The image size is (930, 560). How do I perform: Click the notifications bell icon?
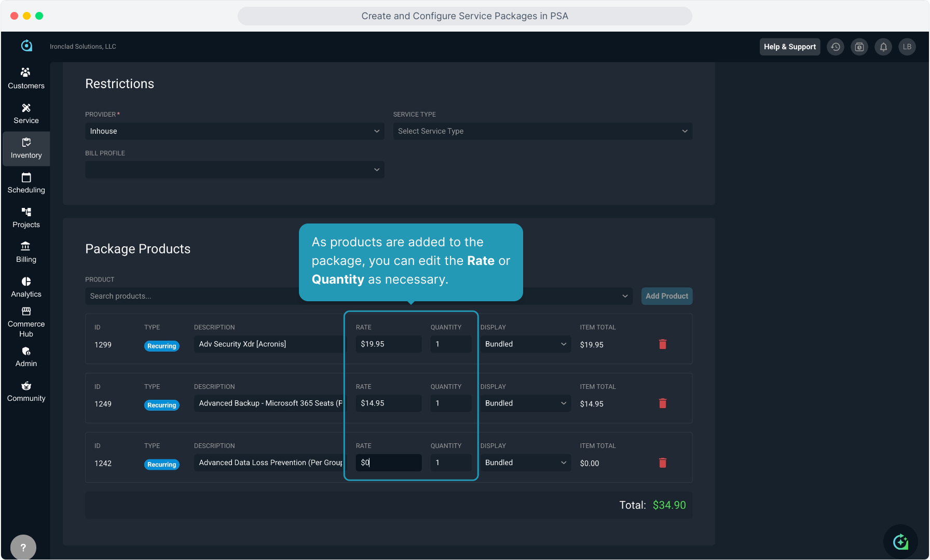(883, 47)
